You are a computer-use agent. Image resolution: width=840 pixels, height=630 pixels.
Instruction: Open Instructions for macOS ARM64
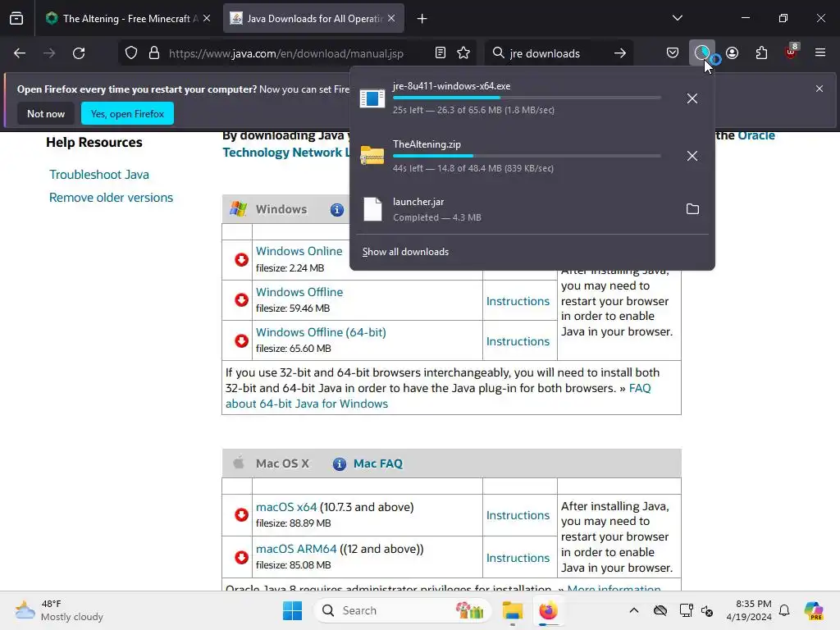518,558
